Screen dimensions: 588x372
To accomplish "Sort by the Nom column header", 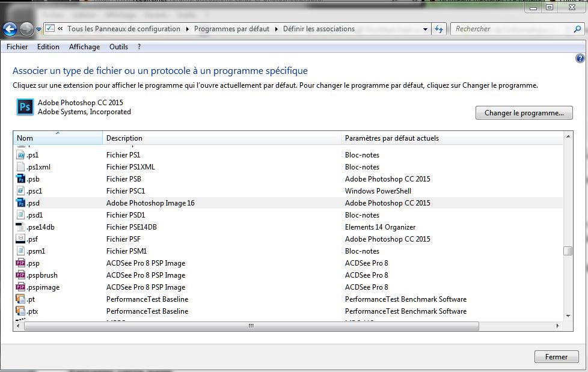I will tap(58, 138).
